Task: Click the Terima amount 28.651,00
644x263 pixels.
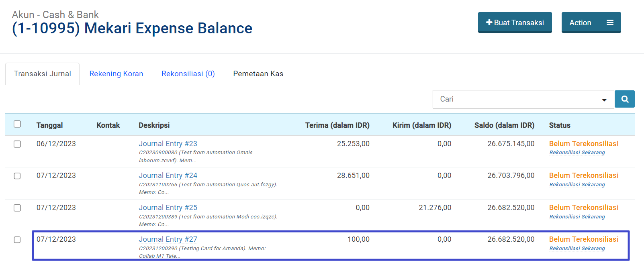Action: [353, 175]
